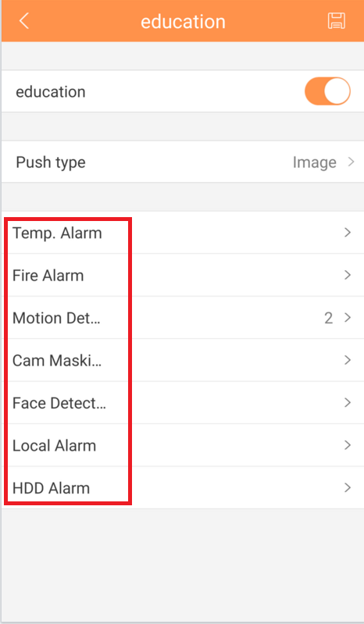This screenshot has height=624, width=364.
Task: Expand the Motion Det… chevron
Action: point(348,318)
